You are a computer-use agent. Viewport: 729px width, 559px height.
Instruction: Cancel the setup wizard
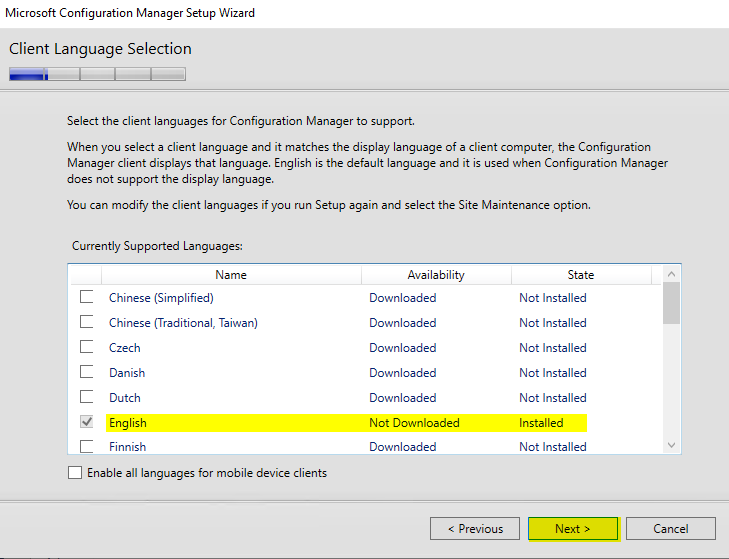(671, 529)
